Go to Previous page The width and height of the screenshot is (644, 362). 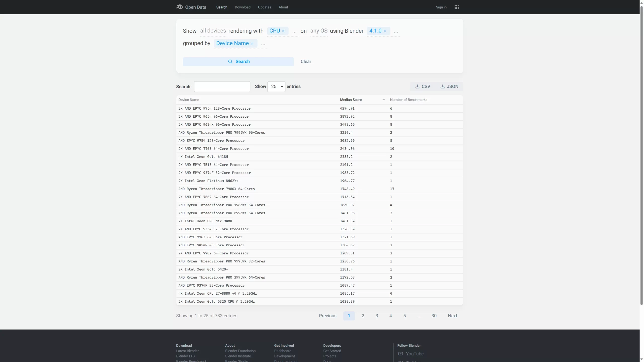tap(328, 316)
